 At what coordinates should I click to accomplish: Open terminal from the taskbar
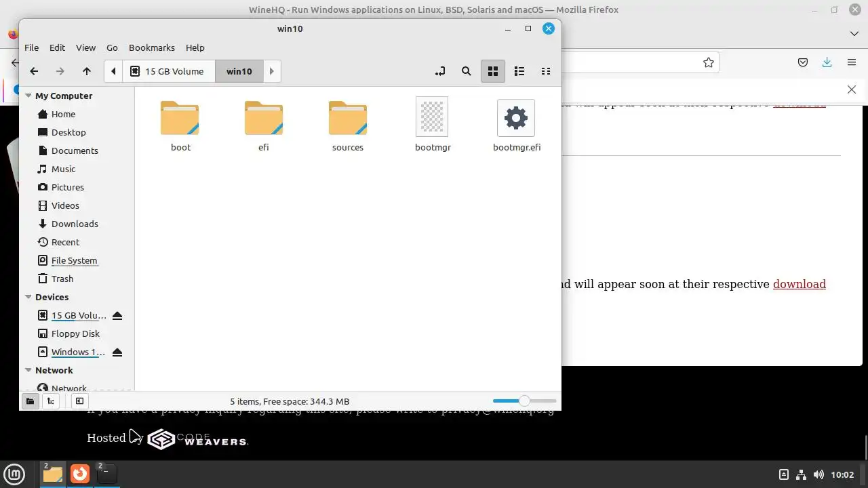[x=107, y=474]
